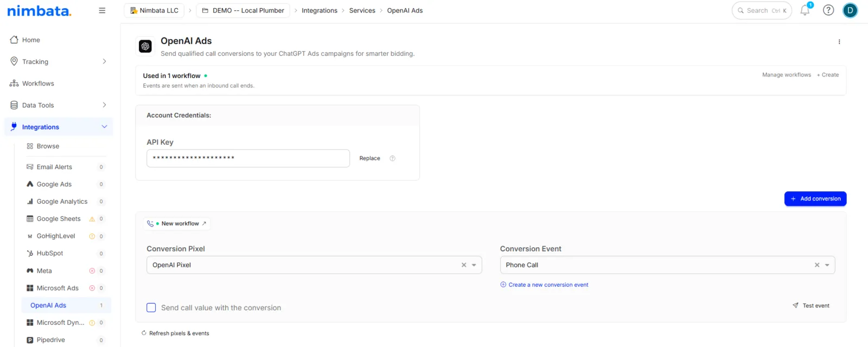
Task: Click the Test event button
Action: pyautogui.click(x=811, y=306)
